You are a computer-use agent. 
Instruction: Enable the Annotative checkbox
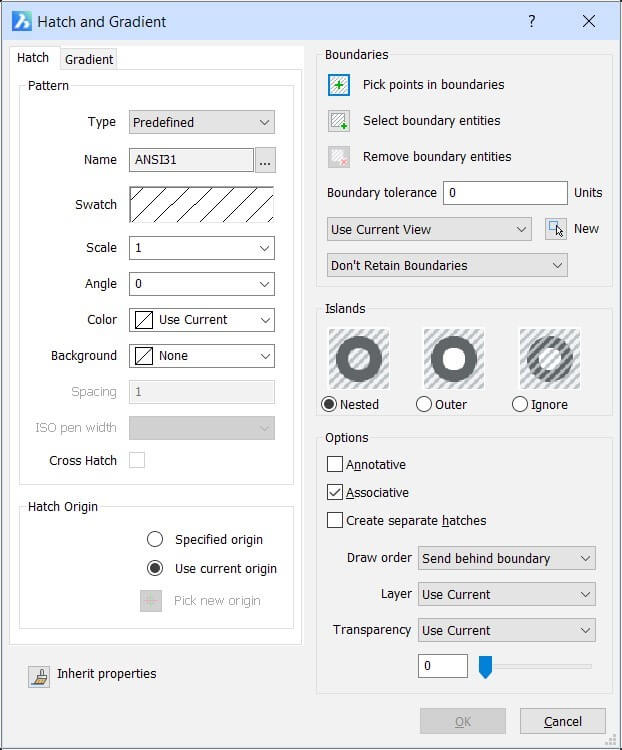(335, 464)
